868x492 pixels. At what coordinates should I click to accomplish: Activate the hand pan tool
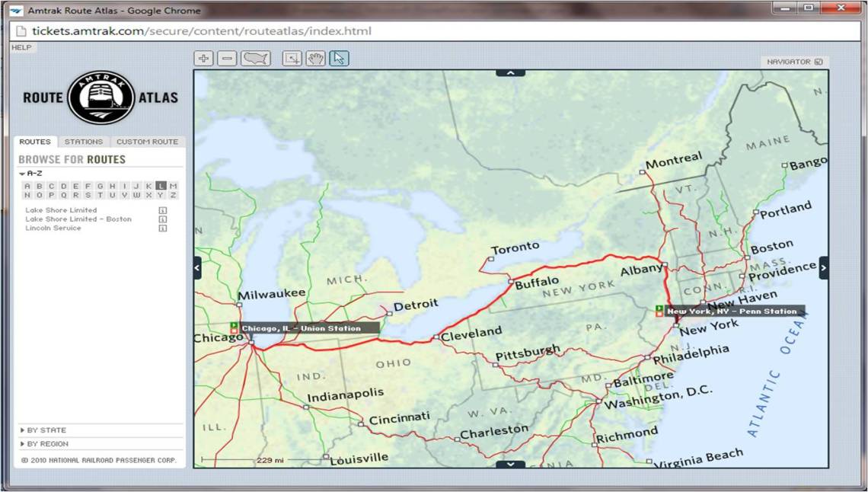[x=314, y=58]
